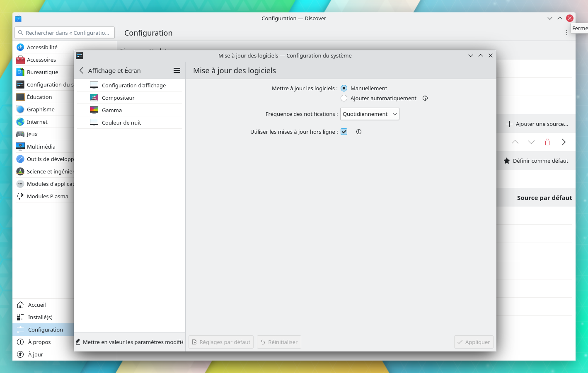The height and width of the screenshot is (373, 588).
Task: Open Installé(s) page in Discover
Action: (43, 317)
